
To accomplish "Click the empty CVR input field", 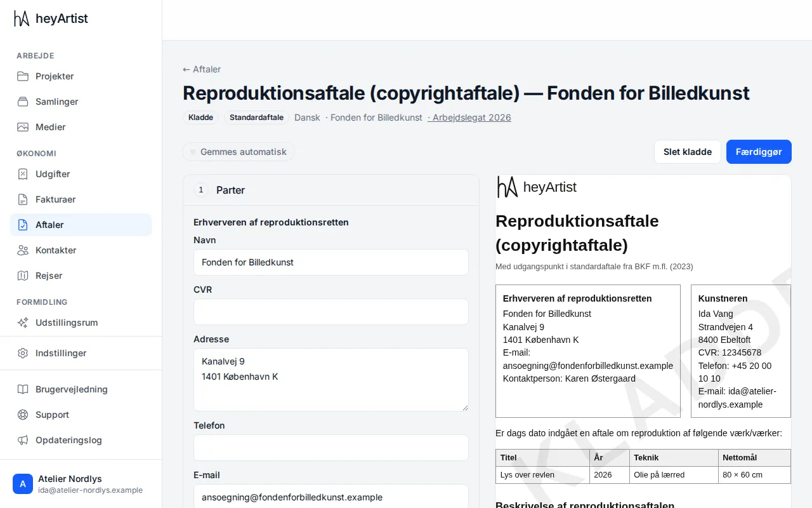I will pyautogui.click(x=331, y=312).
